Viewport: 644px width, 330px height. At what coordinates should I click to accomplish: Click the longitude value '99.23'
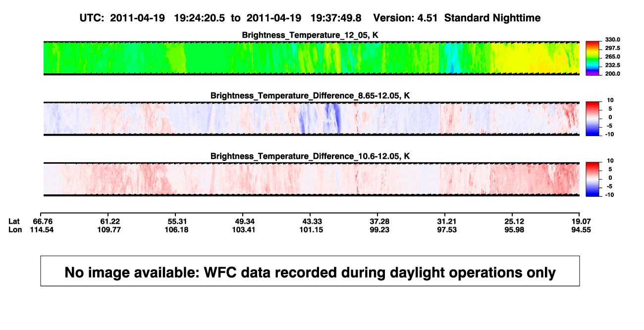click(379, 230)
